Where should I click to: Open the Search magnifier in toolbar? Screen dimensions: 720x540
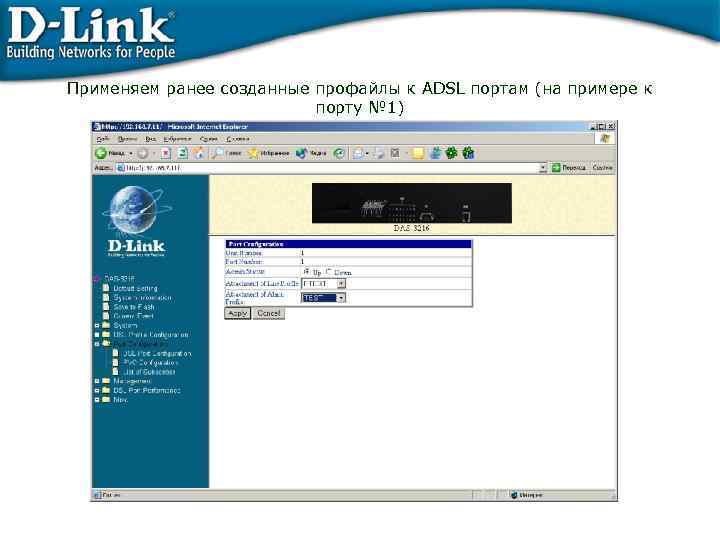pos(217,153)
